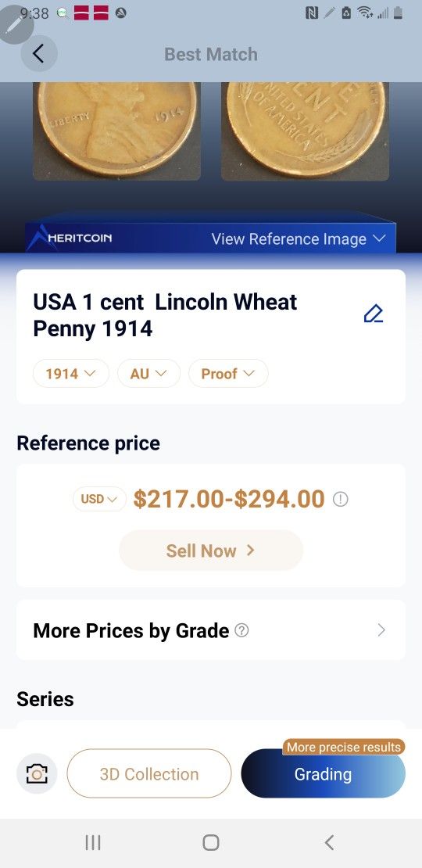The image size is (422, 868).
Task: Open More Prices by Grade row
Action: pyautogui.click(x=211, y=630)
